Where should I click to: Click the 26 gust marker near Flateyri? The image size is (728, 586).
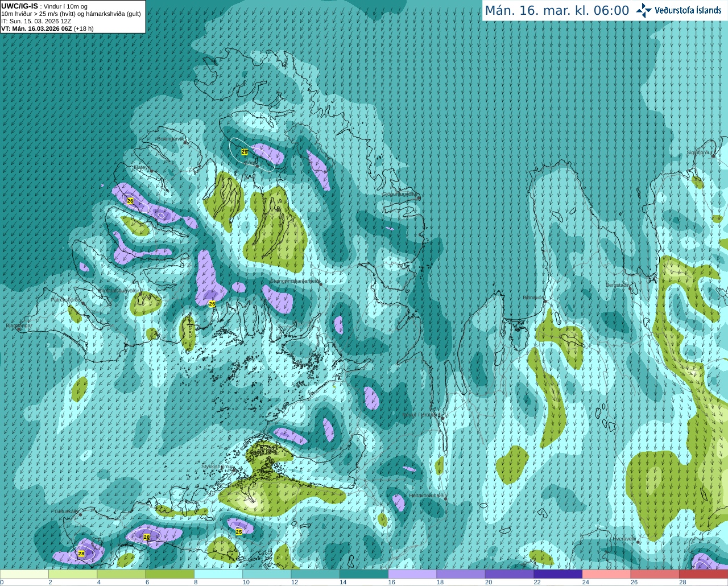point(130,201)
